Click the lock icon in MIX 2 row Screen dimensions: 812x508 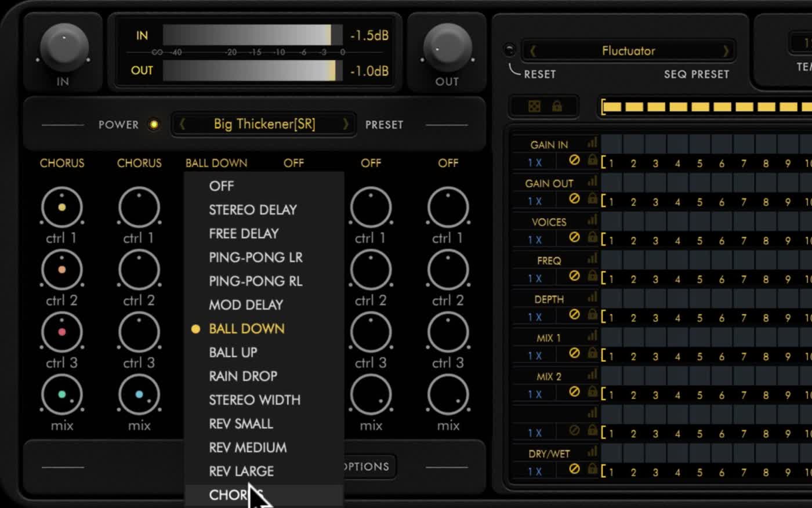[592, 392]
